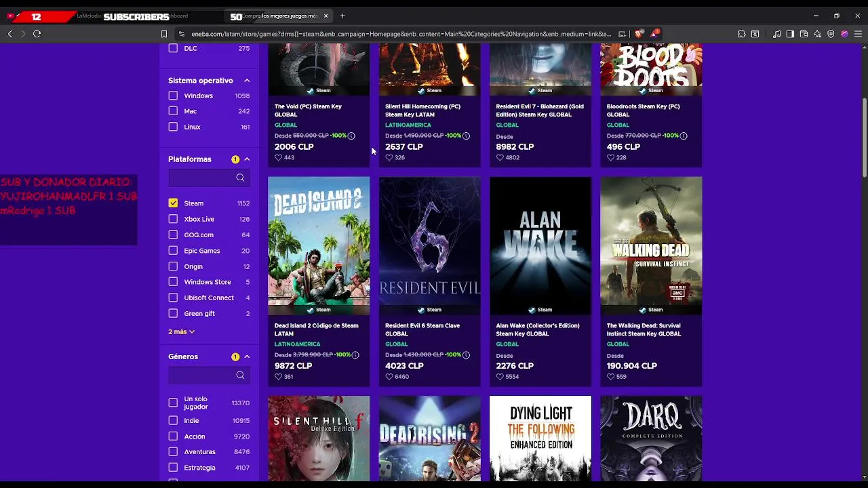The image size is (868, 488).
Task: Click the Dying Light The Following cover
Action: pos(540,439)
